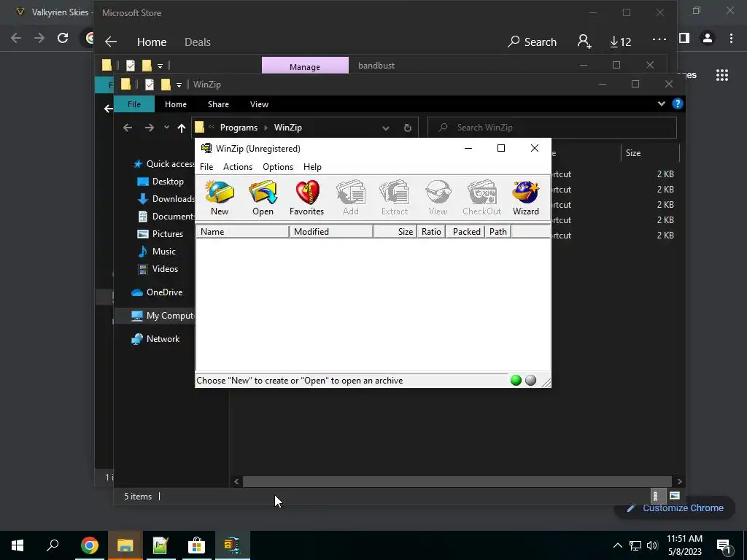Switch to View ribbon tab in Explorer
Screen dimensions: 747x560
coord(259,104)
